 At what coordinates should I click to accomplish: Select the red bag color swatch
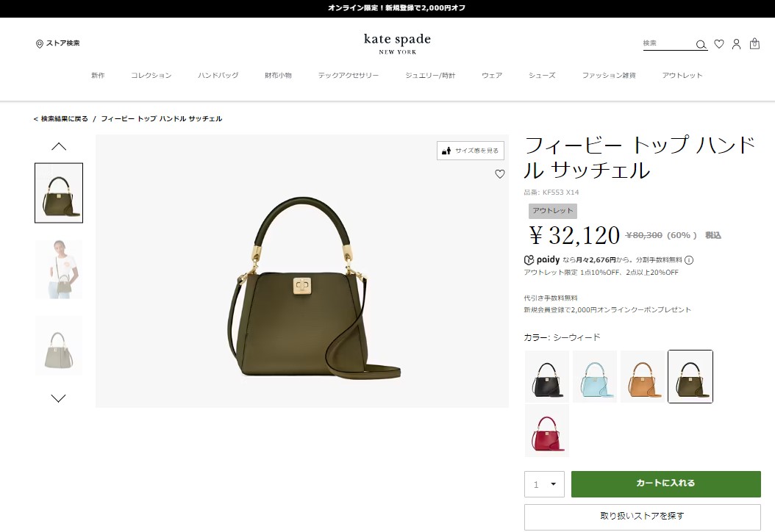point(546,431)
